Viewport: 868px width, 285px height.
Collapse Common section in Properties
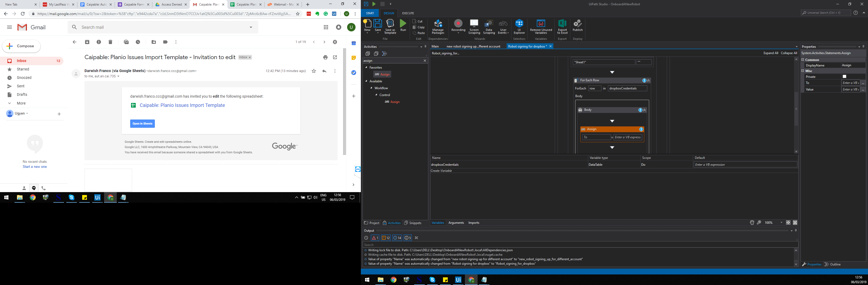pyautogui.click(x=803, y=60)
